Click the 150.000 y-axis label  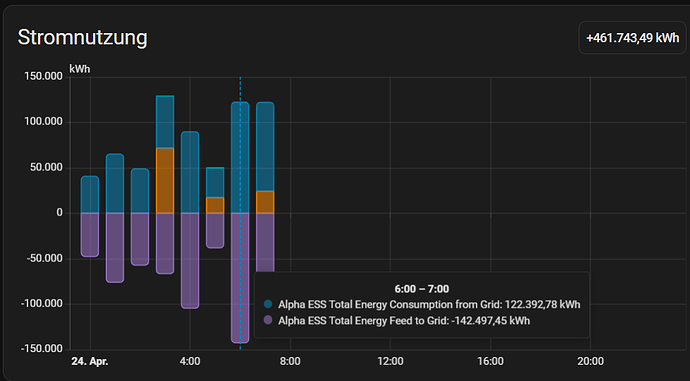pos(44,77)
